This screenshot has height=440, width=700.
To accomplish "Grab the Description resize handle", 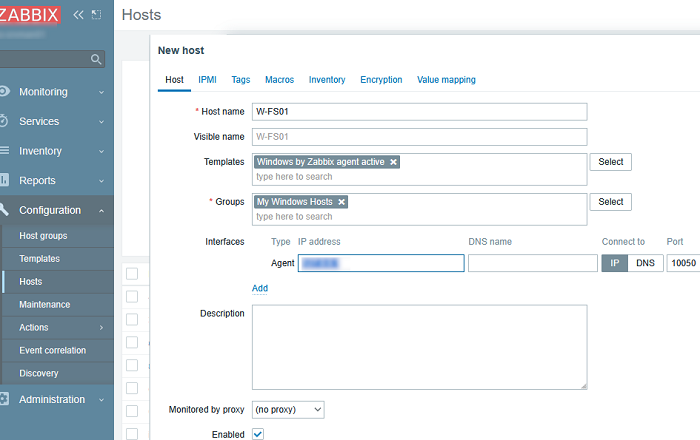I will click(x=583, y=386).
